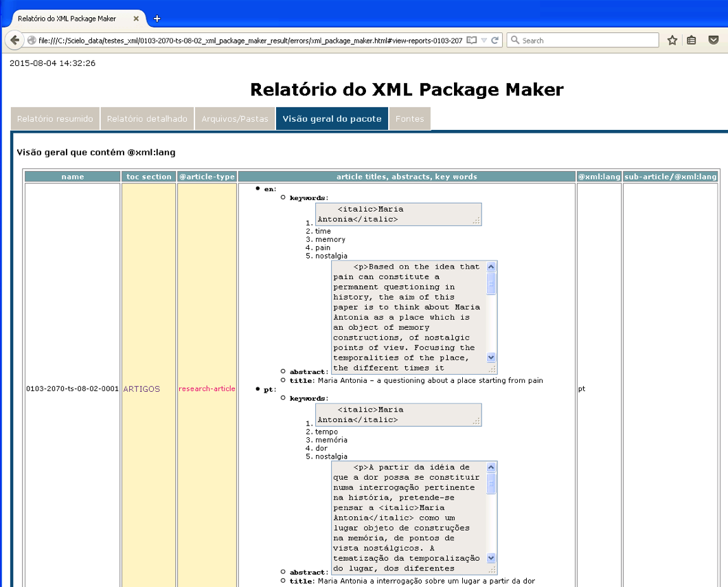The height and width of the screenshot is (587, 728).
Task: Open a new browser tab with plus button
Action: [157, 19]
